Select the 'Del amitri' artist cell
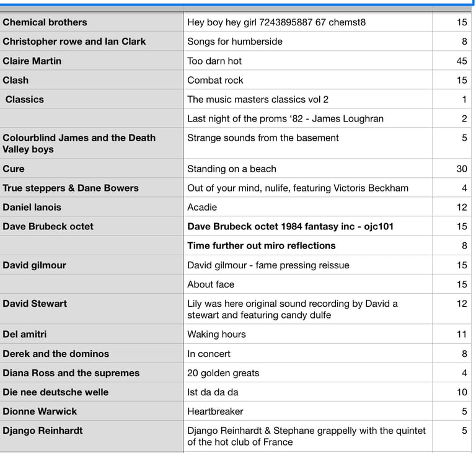 91,334
